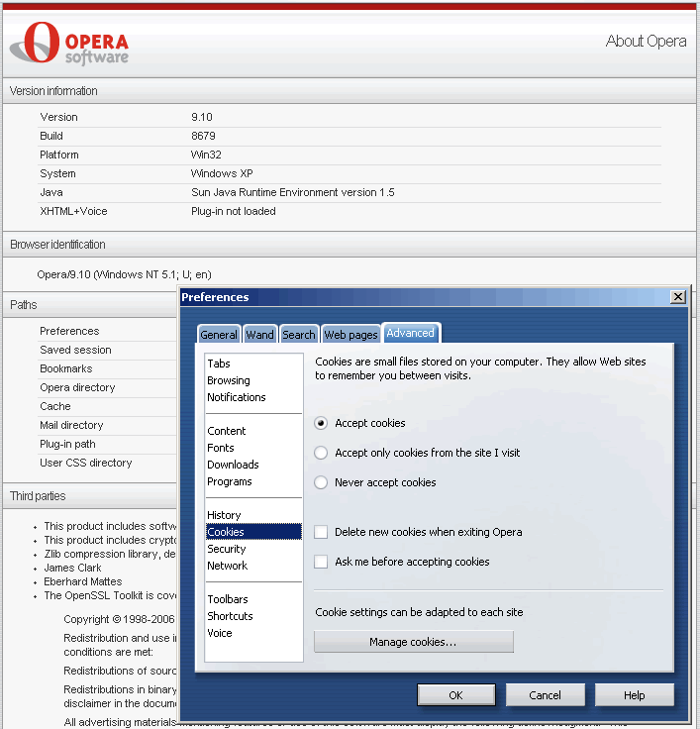This screenshot has width=700, height=729.
Task: Click the Eberhard Mattes third-party entry
Action: point(83,581)
